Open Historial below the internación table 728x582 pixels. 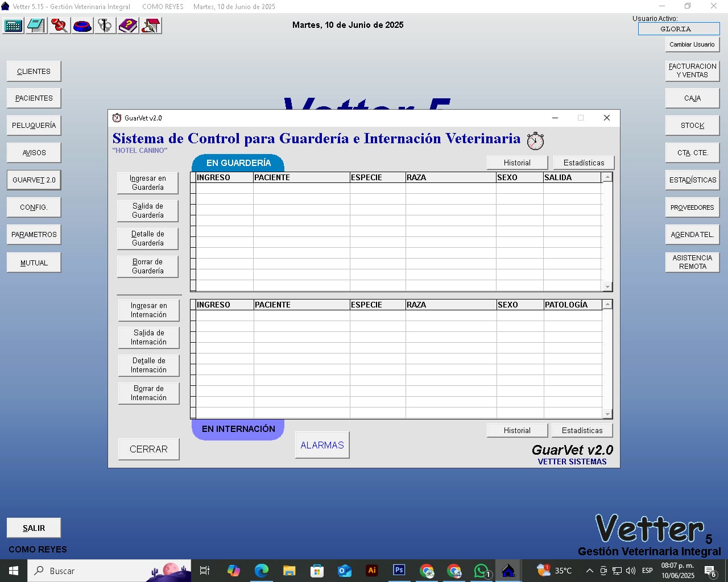(517, 431)
